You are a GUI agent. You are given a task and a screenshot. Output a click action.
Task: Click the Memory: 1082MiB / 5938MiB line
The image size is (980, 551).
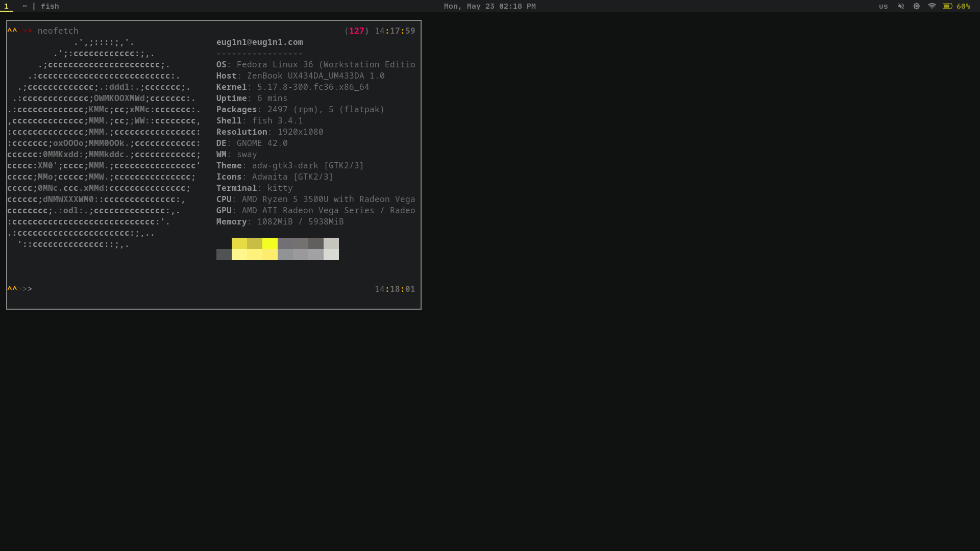(280, 221)
